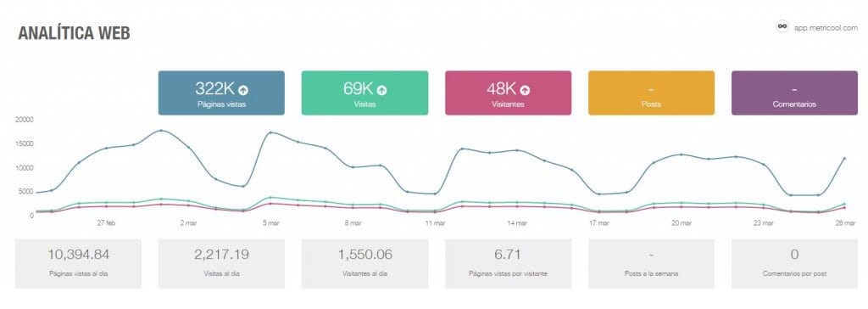The width and height of the screenshot is (868, 309).
Task: Click the up-arrow icon beside 69K
Action: [382, 89]
